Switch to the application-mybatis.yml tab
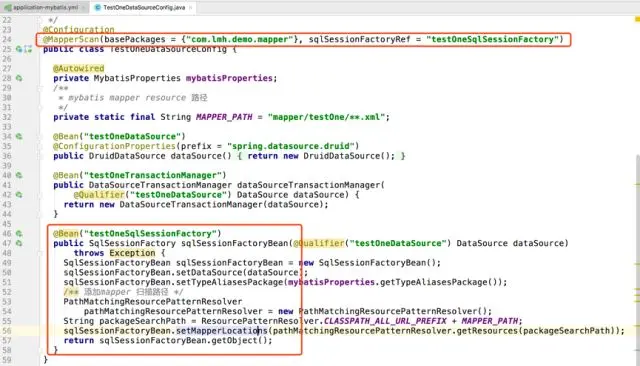640x366 pixels. [45, 7]
